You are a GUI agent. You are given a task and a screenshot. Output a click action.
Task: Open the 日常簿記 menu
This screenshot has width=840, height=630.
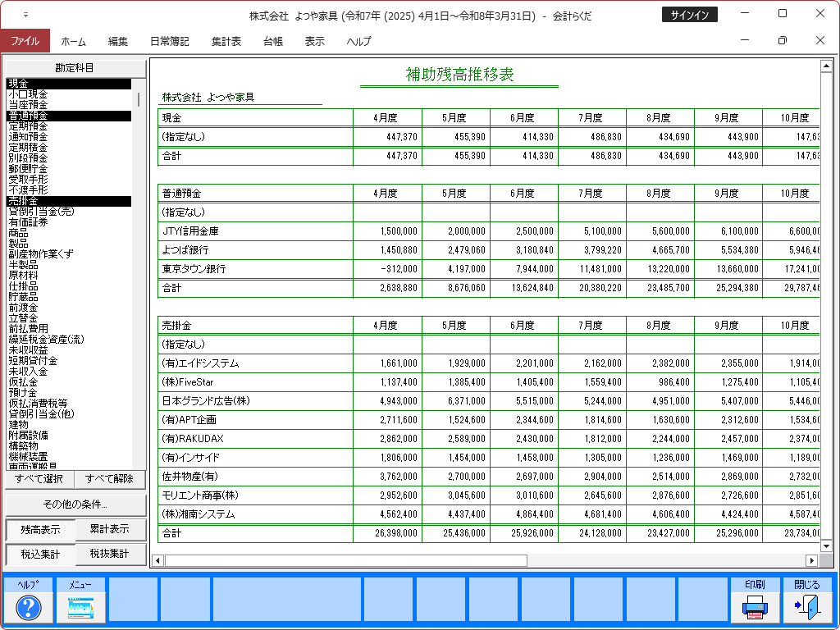click(169, 41)
